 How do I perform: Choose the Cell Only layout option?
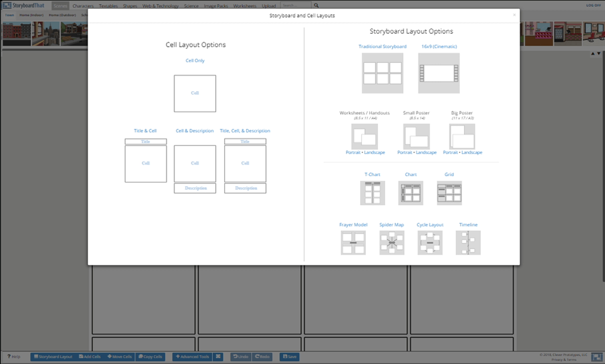(x=195, y=93)
